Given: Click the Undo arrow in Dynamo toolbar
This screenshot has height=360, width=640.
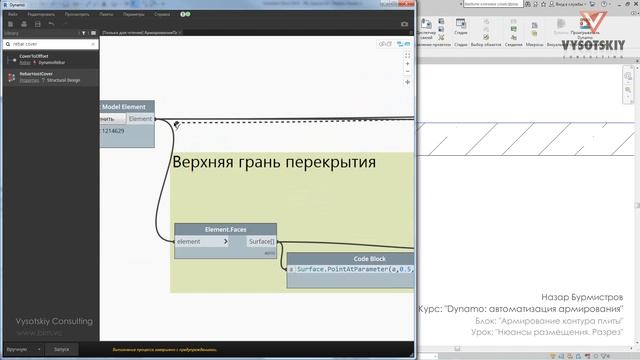Looking at the screenshot, I should coord(51,24).
